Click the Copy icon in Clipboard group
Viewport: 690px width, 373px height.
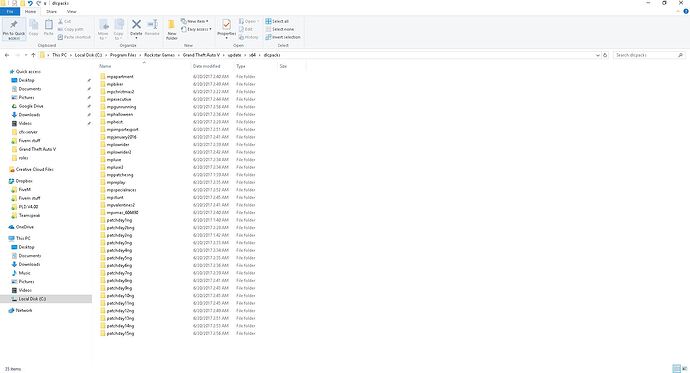(33, 25)
